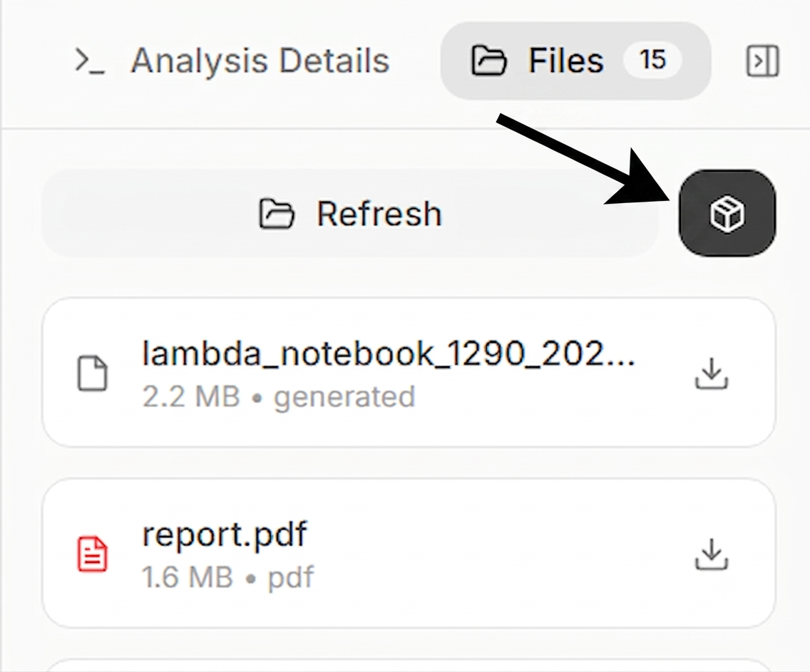
Task: Collapse the side panel with sidebar icon
Action: 762,61
